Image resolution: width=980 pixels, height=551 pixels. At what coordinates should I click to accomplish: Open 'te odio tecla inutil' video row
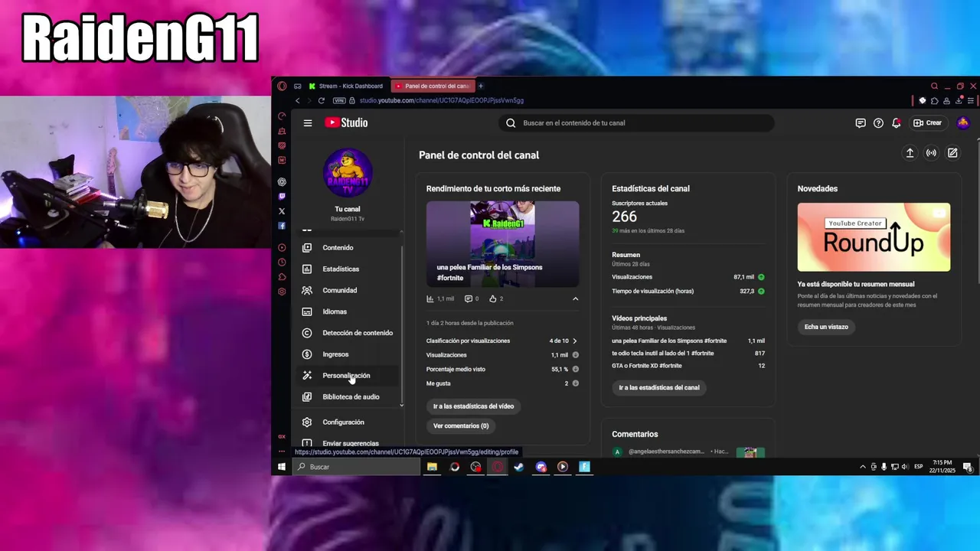click(x=688, y=353)
